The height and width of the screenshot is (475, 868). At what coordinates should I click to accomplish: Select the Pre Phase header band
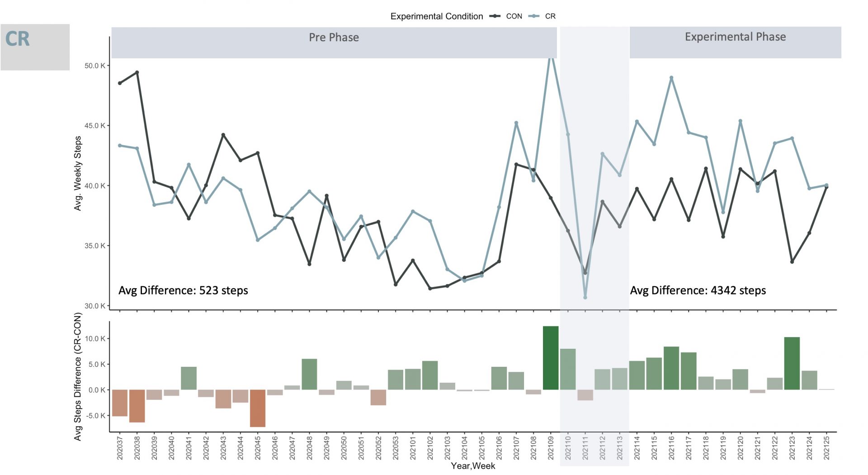coord(334,42)
